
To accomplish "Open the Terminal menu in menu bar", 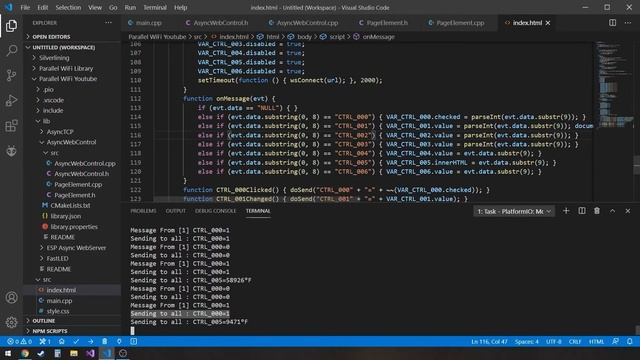I will point(155,7).
